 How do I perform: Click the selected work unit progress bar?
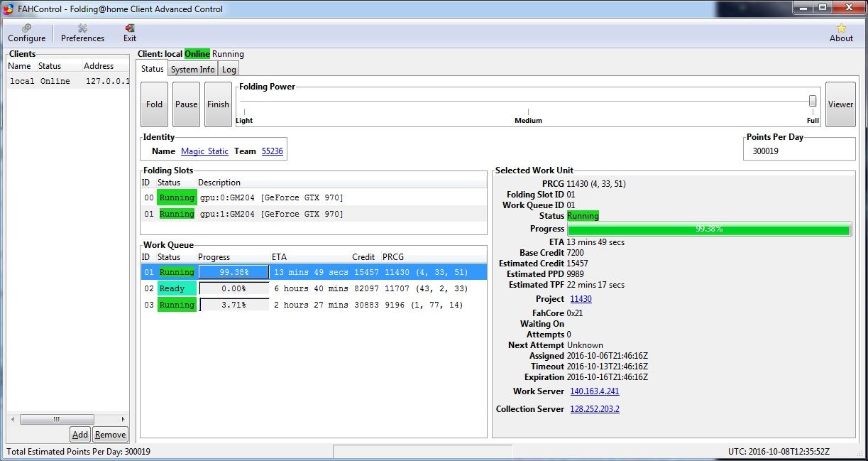[709, 229]
